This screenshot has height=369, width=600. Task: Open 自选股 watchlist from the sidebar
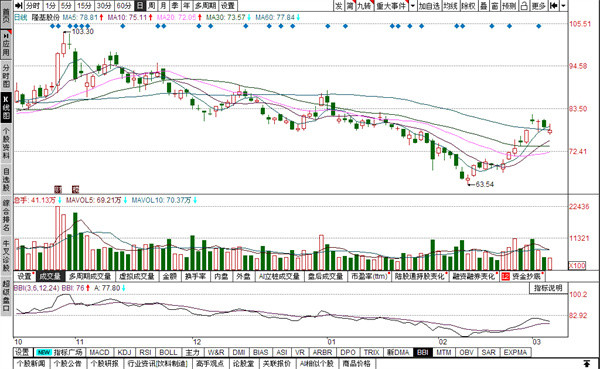click(6, 179)
